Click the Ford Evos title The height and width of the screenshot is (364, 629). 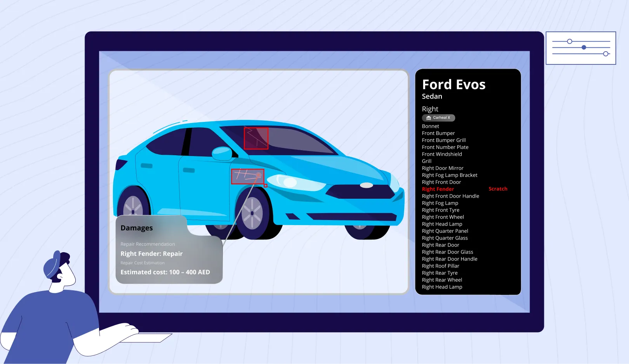tap(454, 85)
